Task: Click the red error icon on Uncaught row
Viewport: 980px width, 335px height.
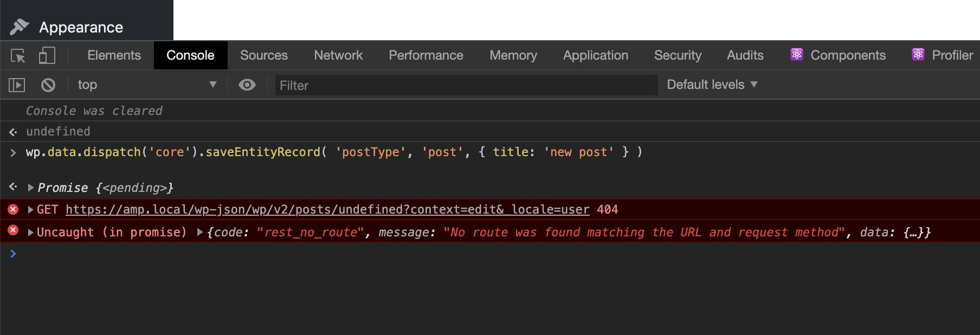Action: (x=14, y=230)
